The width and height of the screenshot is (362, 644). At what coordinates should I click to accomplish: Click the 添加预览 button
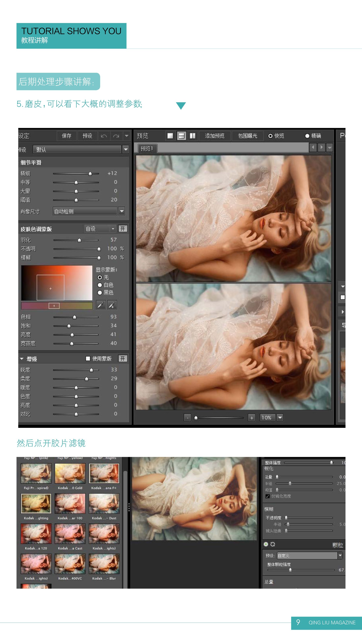coord(215,136)
